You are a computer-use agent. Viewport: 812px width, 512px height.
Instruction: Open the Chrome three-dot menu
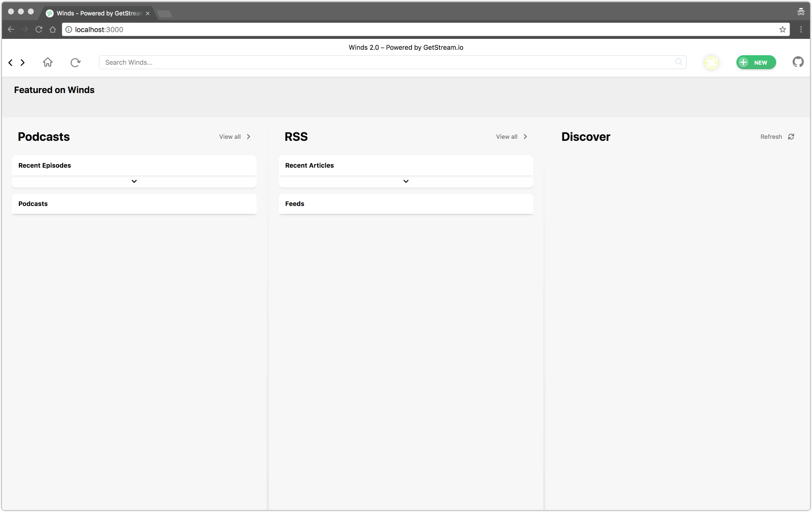coord(801,29)
